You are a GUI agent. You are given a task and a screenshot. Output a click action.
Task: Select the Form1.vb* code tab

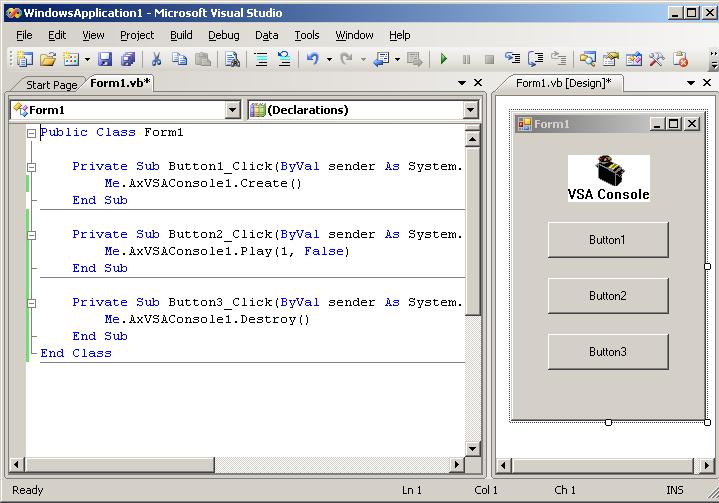point(120,83)
